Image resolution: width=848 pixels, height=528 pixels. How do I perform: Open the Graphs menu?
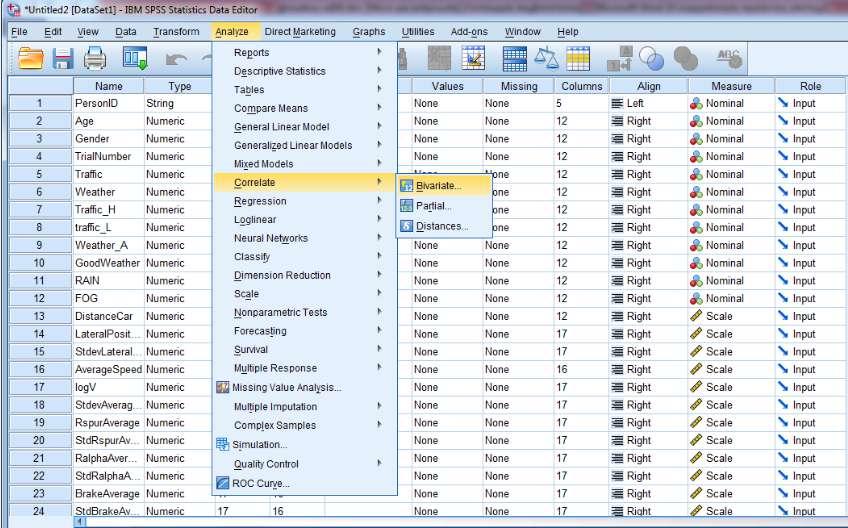(x=369, y=32)
